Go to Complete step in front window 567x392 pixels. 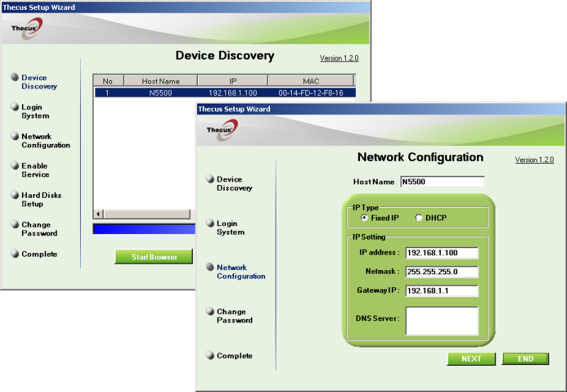[235, 356]
